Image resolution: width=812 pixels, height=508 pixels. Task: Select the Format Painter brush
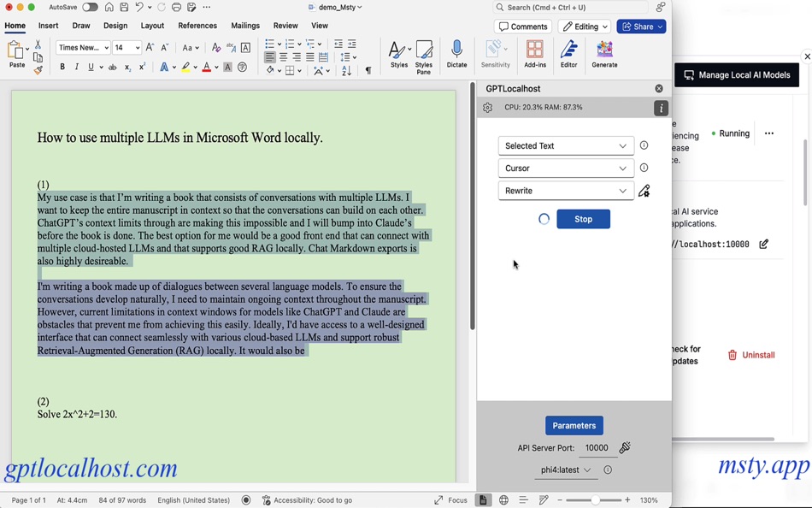38,70
